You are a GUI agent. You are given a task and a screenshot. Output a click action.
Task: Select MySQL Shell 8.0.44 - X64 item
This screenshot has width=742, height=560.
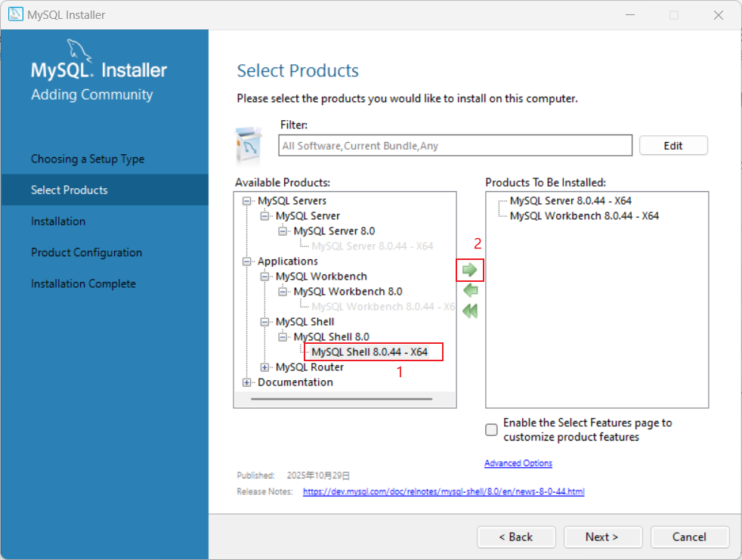click(x=369, y=351)
